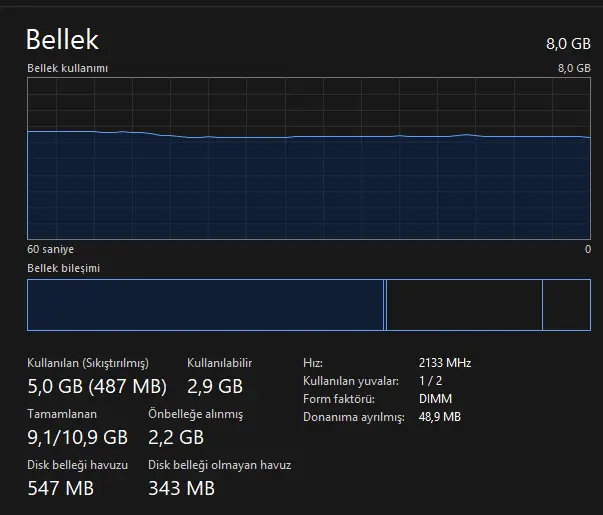The width and height of the screenshot is (603, 515).
Task: Click the 60 saniye graph axis label
Action: [50, 249]
